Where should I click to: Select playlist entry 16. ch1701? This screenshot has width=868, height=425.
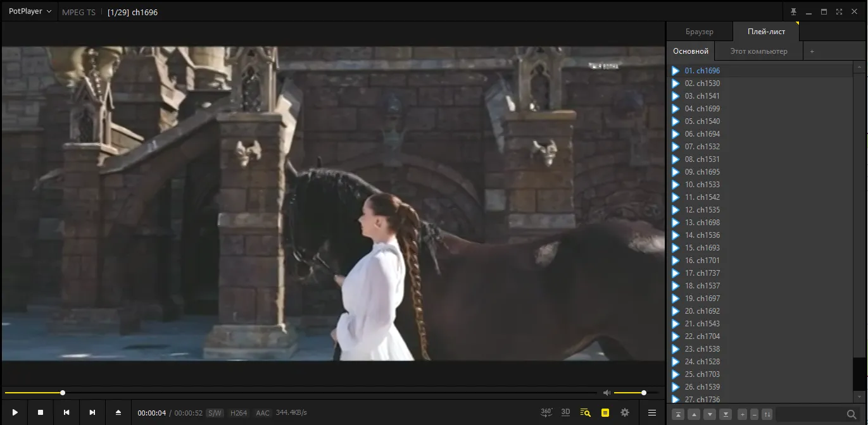point(761,261)
